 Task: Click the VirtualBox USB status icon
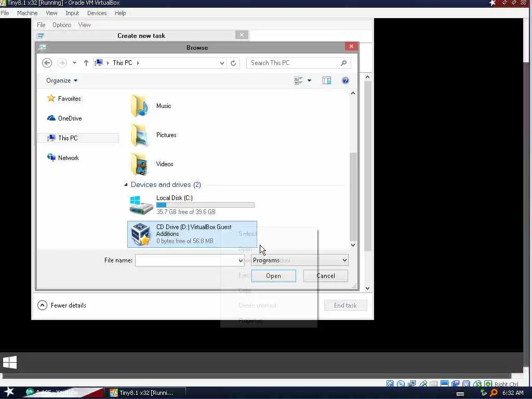click(x=423, y=384)
